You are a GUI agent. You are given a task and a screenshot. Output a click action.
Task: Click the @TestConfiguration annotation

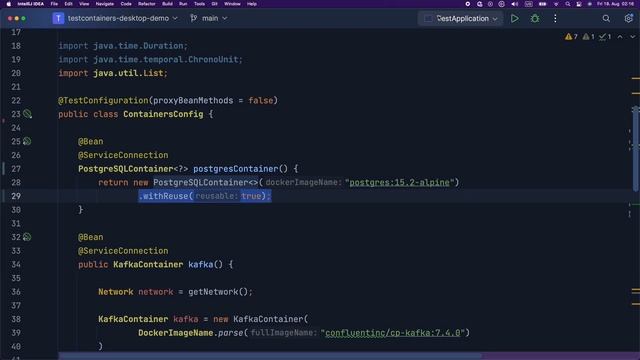(x=103, y=100)
